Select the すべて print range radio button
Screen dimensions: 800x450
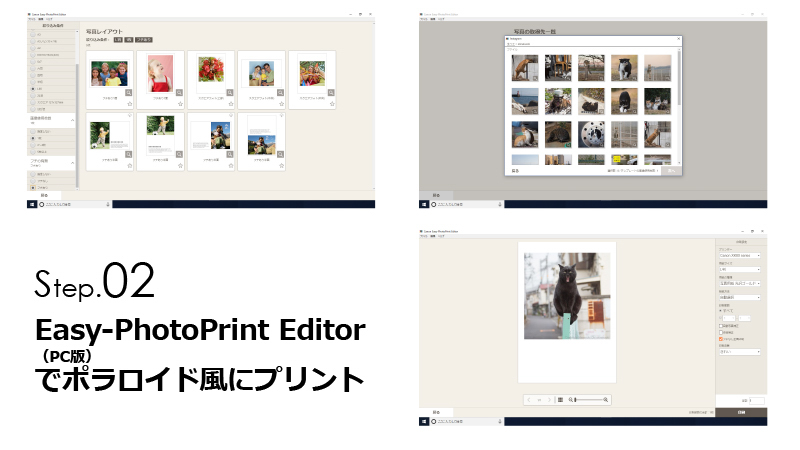720,310
